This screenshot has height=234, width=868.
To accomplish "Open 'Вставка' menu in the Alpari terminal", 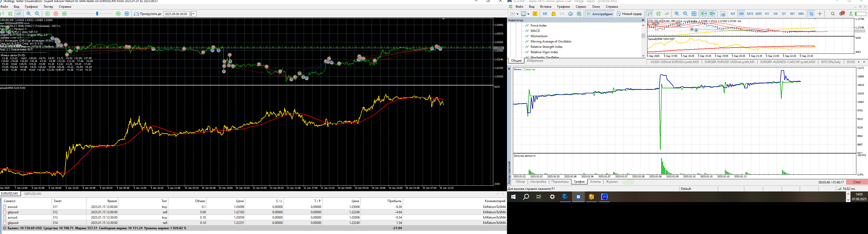I will point(545,7).
